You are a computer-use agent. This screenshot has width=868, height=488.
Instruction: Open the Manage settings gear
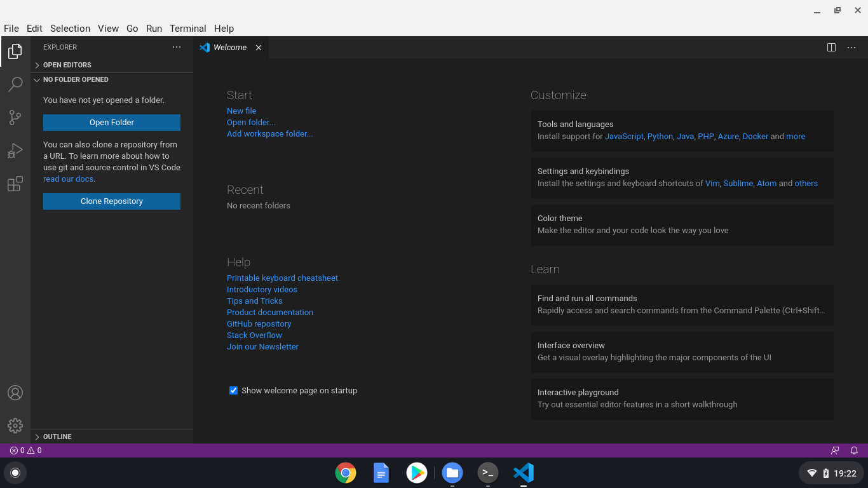coord(15,426)
